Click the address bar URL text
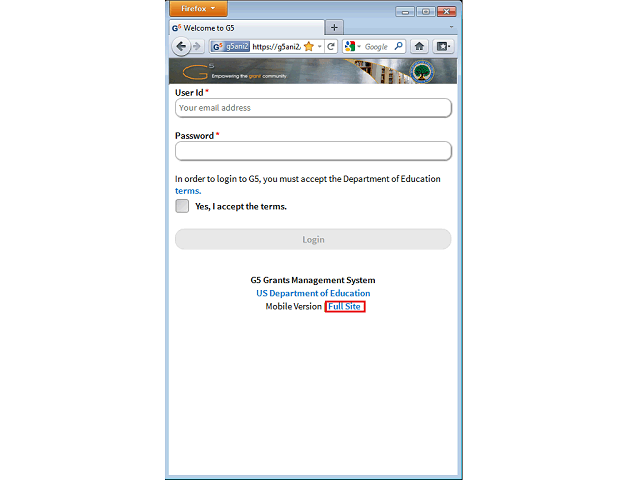This screenshot has width=640, height=480. [x=276, y=47]
